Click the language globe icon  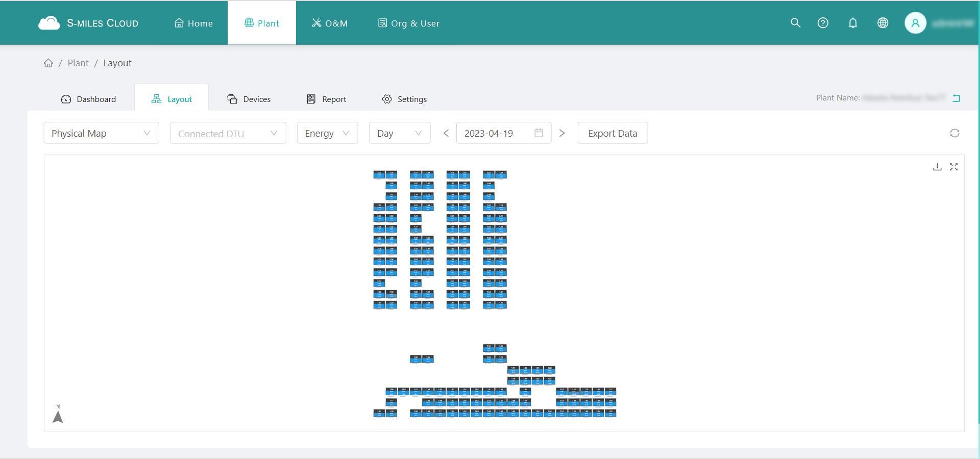tap(883, 23)
